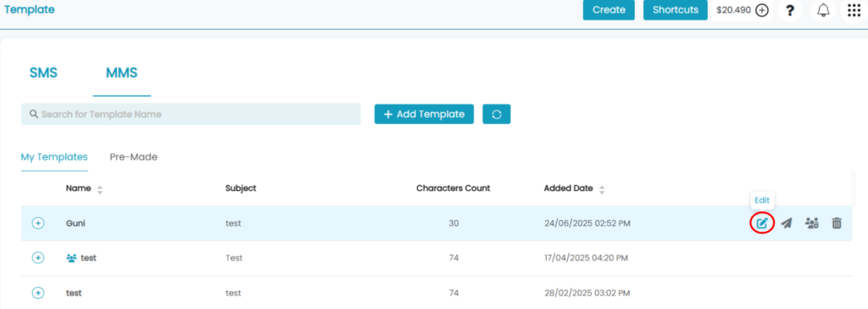Sort templates by the Name column

click(100, 189)
